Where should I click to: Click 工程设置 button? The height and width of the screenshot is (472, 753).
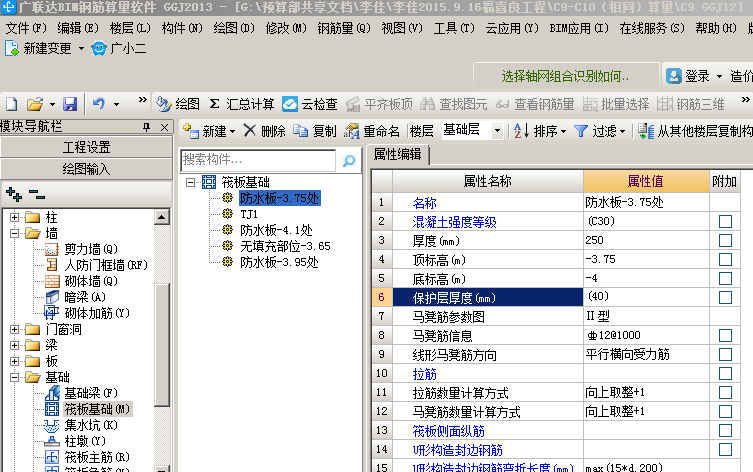[x=86, y=147]
